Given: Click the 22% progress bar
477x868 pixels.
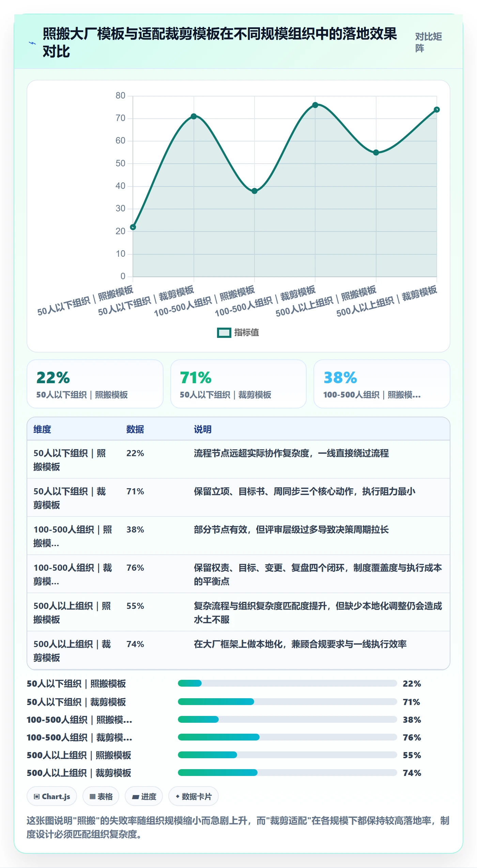Looking at the screenshot, I should click(287, 683).
